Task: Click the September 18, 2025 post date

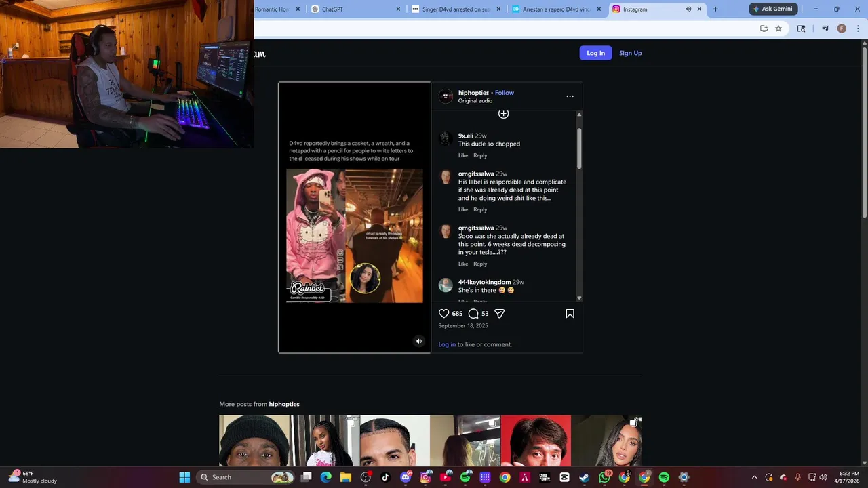Action: tap(463, 326)
